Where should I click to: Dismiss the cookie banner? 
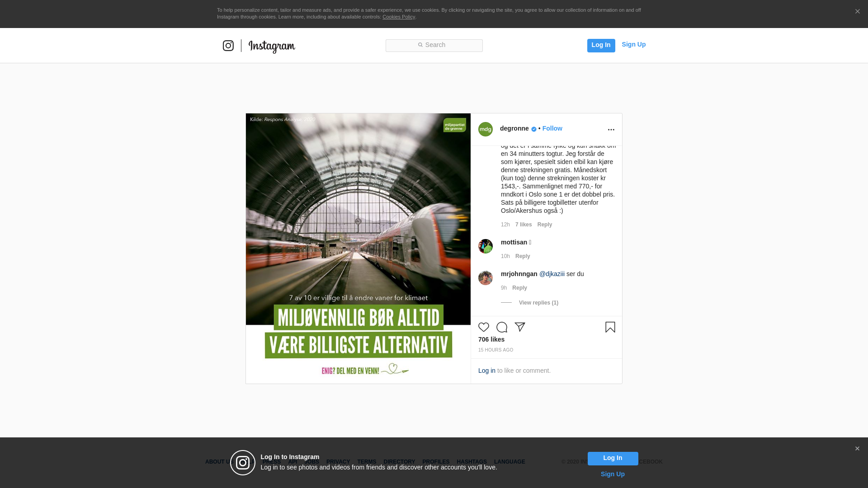click(857, 12)
